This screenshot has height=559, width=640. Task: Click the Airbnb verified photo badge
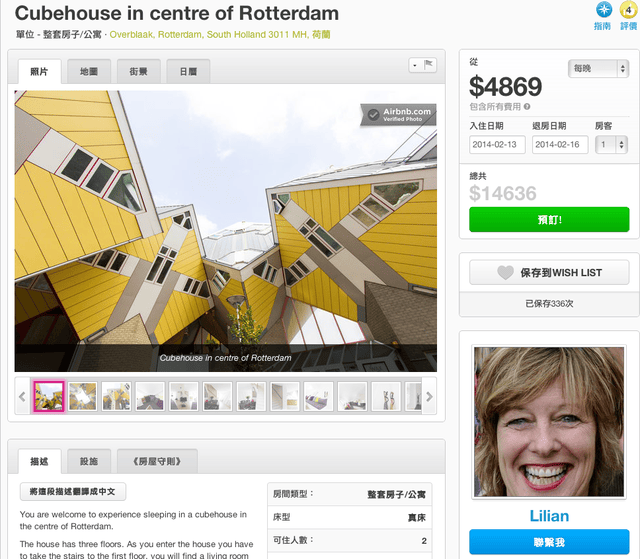398,115
